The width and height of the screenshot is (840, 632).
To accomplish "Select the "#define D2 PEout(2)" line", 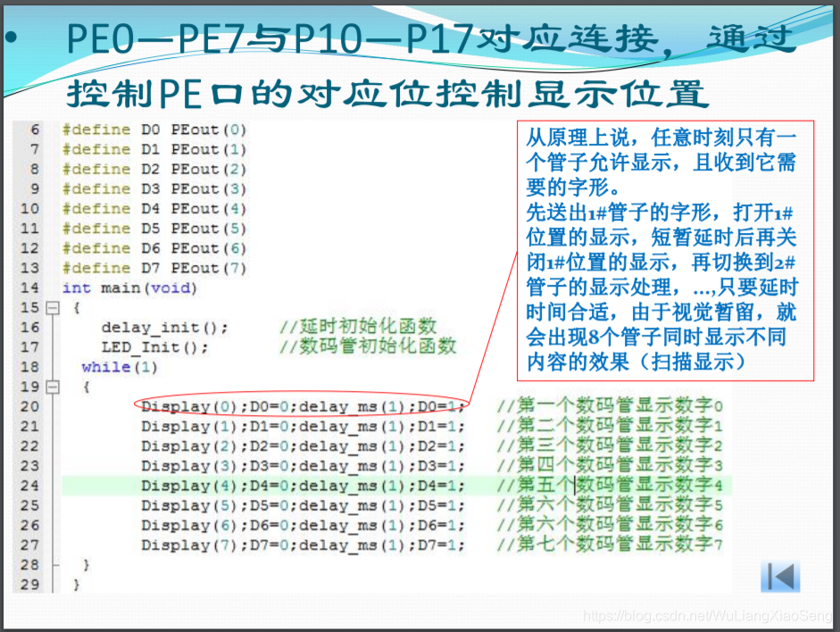I will 154,170.
